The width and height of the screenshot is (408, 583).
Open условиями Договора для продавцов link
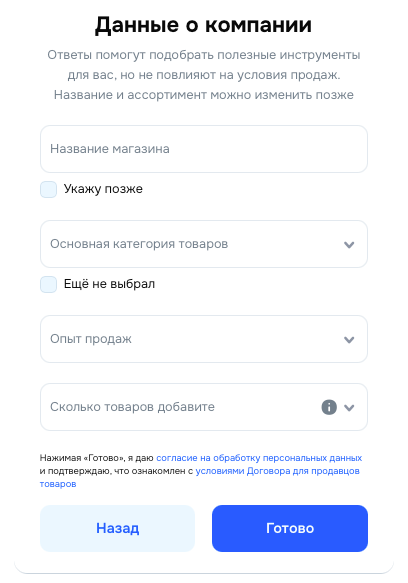(277, 471)
